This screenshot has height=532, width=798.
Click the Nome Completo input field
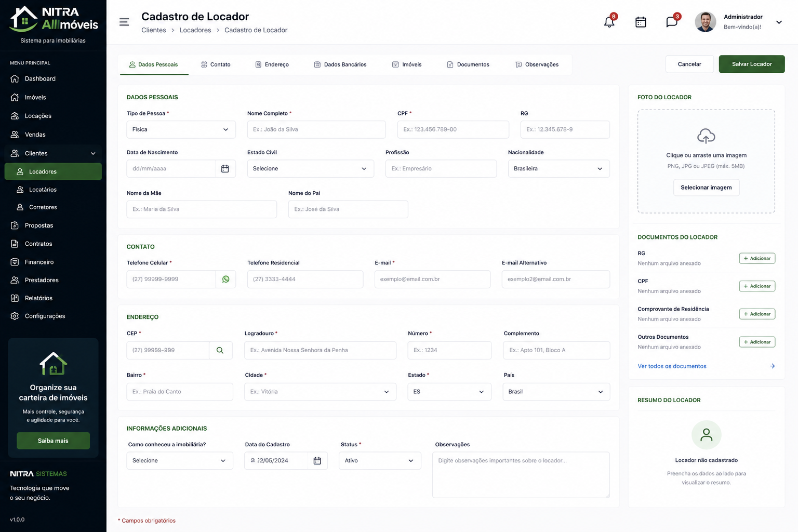tap(316, 129)
